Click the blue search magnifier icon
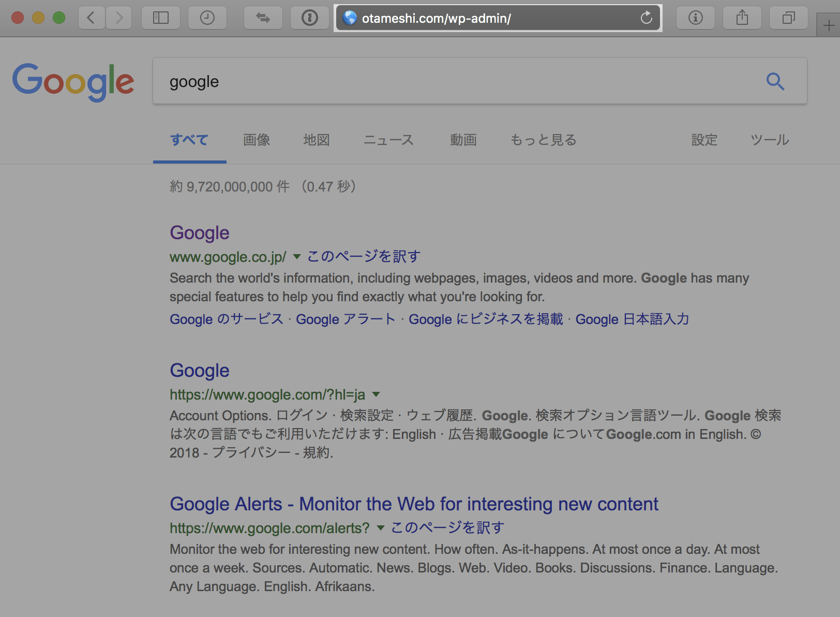The width and height of the screenshot is (840, 617). click(x=775, y=81)
